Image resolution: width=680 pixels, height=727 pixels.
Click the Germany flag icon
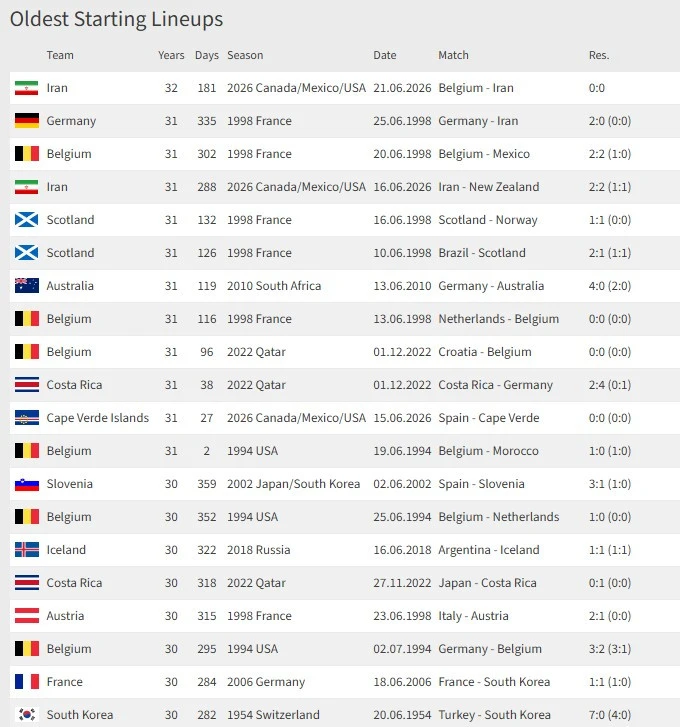click(26, 121)
